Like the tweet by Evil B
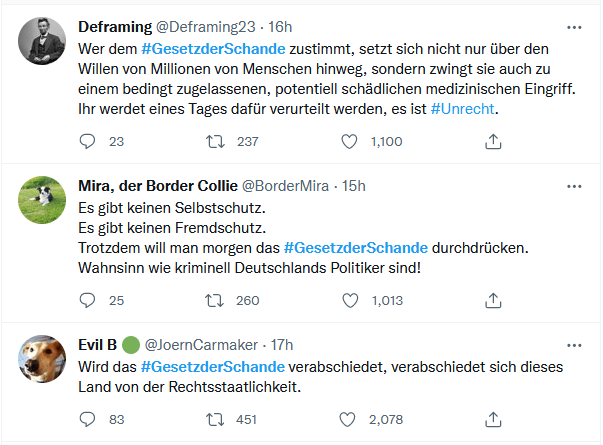 (x=349, y=419)
